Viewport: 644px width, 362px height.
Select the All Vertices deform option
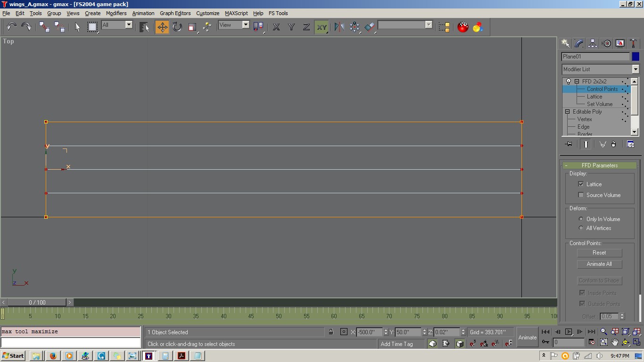click(x=581, y=228)
